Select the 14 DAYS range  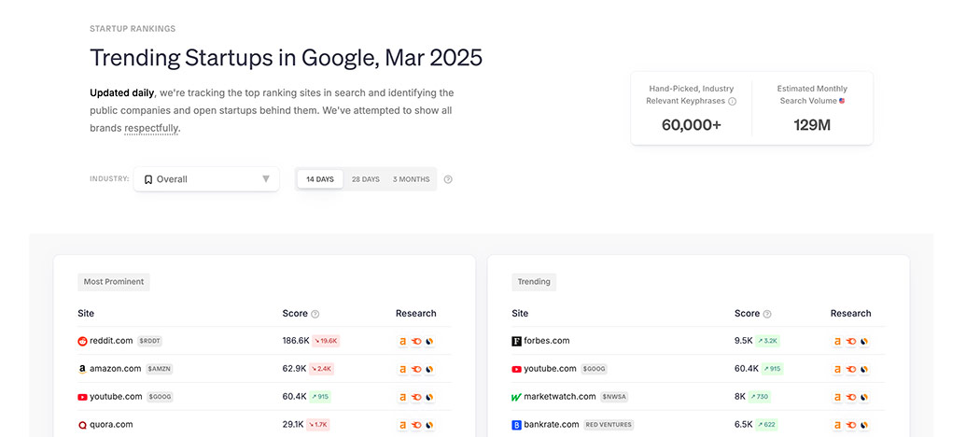tap(320, 179)
